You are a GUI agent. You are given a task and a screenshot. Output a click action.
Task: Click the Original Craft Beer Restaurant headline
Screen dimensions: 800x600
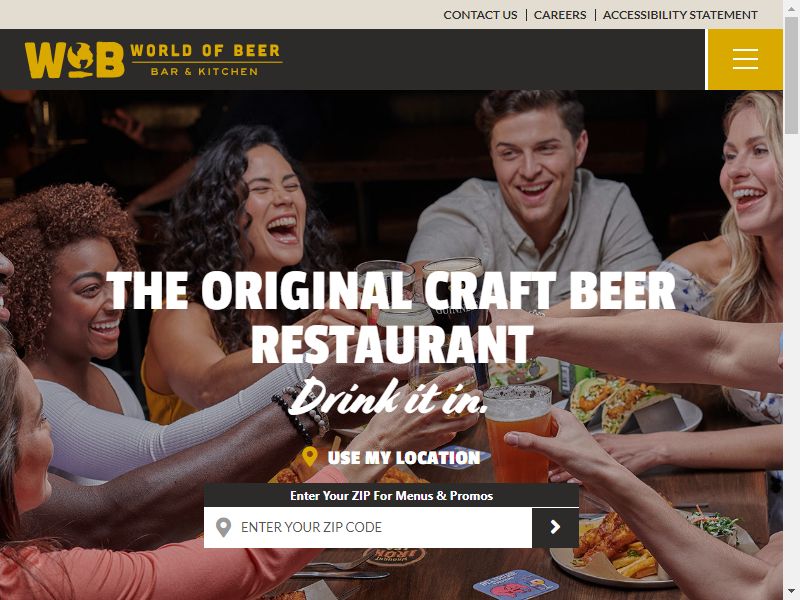tap(391, 317)
